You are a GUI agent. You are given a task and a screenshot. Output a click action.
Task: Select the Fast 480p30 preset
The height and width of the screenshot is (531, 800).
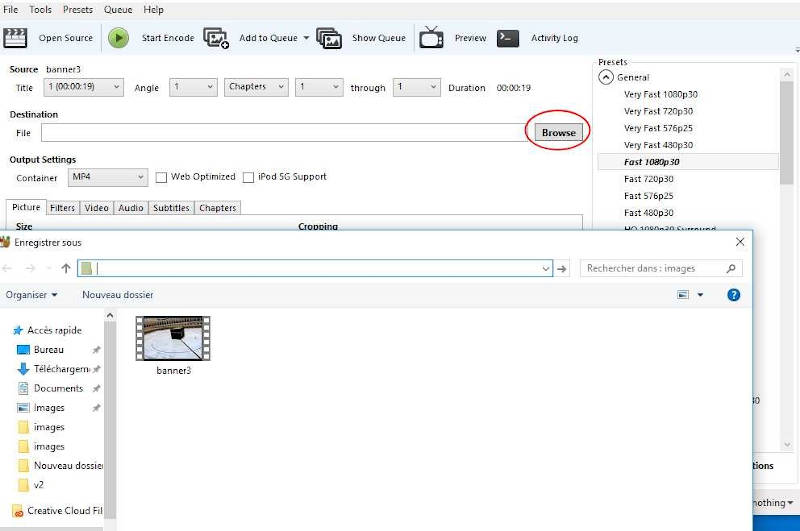[648, 212]
